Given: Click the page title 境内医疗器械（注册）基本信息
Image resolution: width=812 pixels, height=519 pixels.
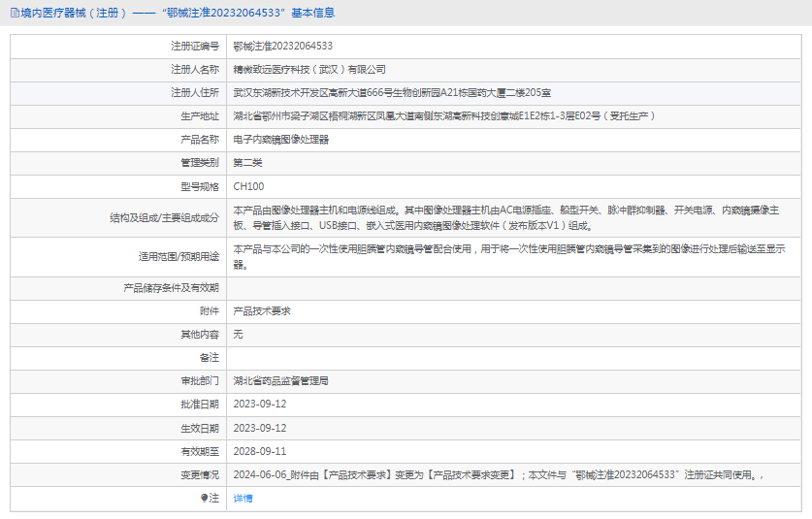Looking at the screenshot, I should [x=178, y=13].
